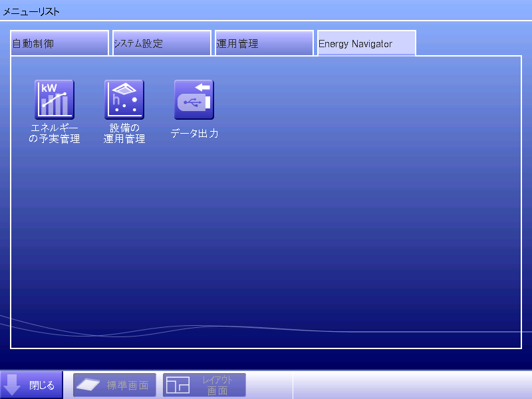Switch to the 運用管理 tab

pyautogui.click(x=264, y=43)
